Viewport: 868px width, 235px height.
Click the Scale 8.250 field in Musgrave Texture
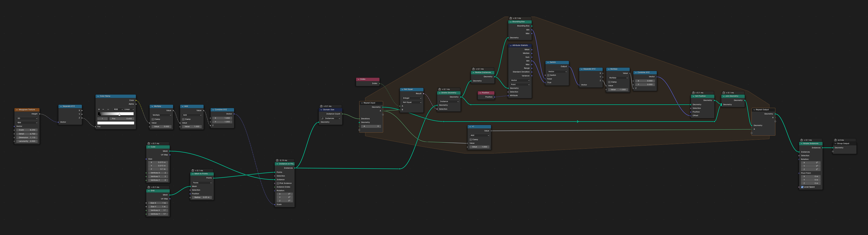pyautogui.click(x=27, y=129)
